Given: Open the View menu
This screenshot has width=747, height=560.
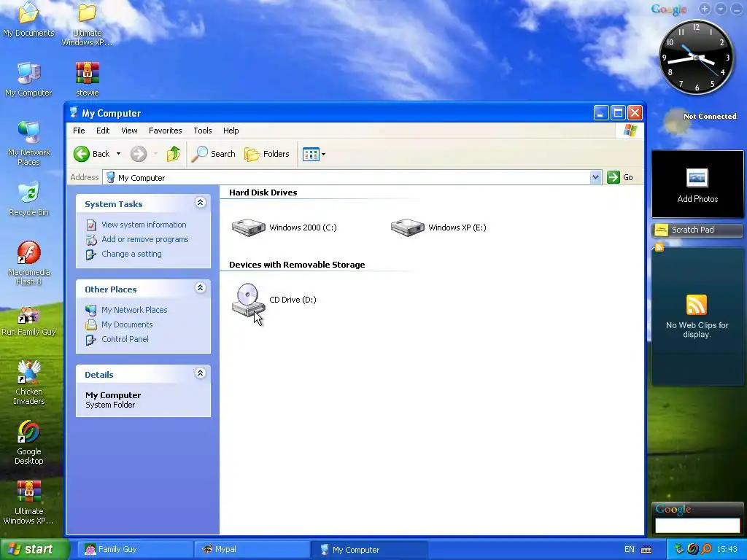Looking at the screenshot, I should click(129, 131).
